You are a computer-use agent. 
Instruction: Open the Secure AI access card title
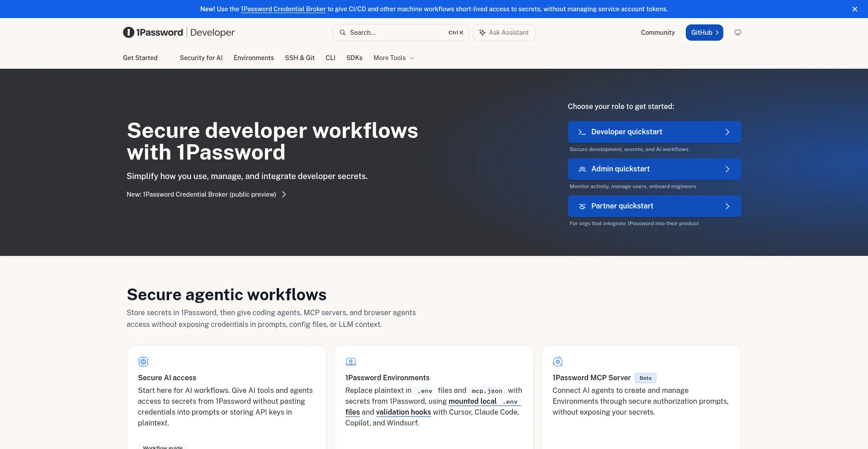167,378
